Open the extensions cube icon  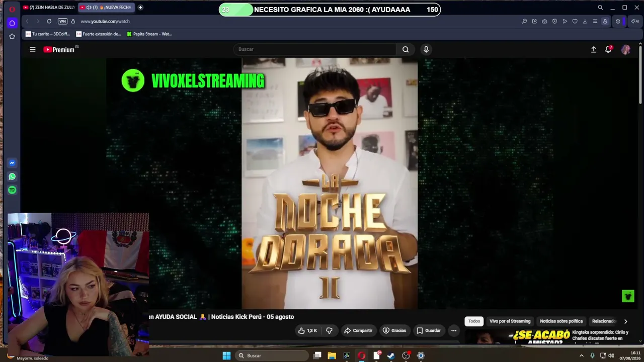(618, 21)
